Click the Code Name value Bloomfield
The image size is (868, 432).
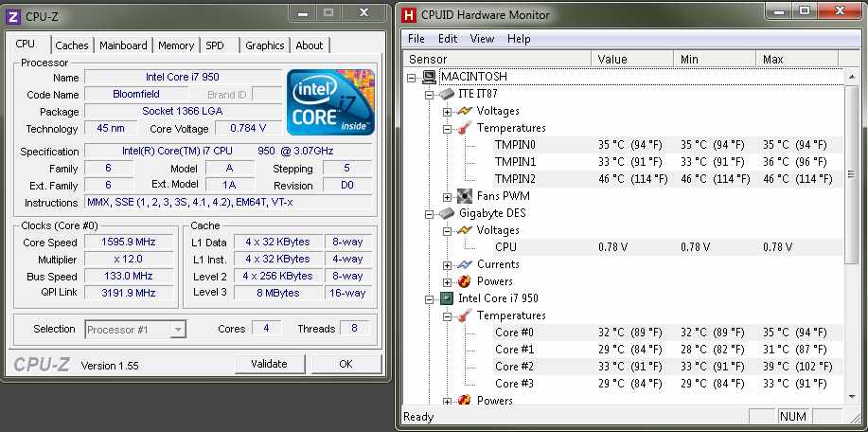136,94
